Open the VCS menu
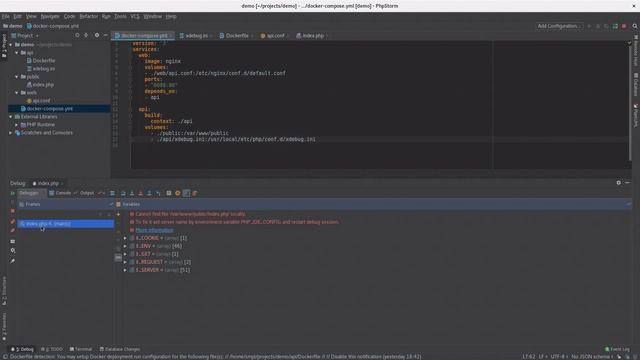 (x=135, y=16)
